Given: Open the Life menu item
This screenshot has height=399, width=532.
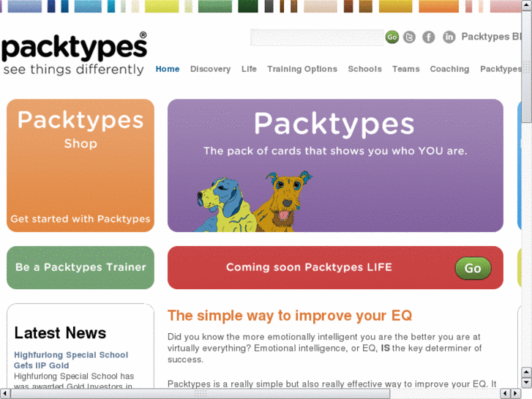Looking at the screenshot, I should click(x=249, y=69).
